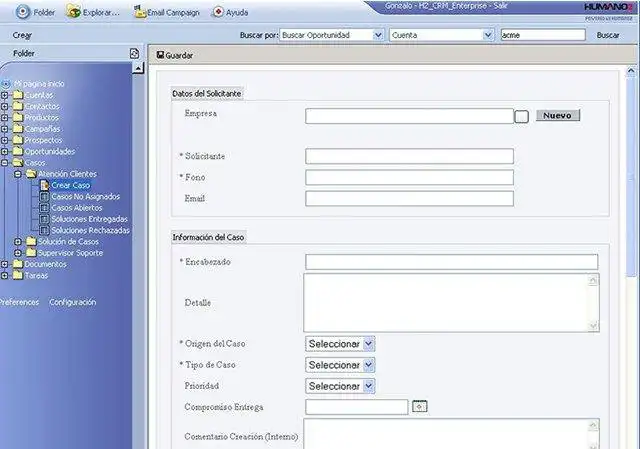640x449 pixels.
Task: Click the Solicitante input field
Action: [409, 156]
